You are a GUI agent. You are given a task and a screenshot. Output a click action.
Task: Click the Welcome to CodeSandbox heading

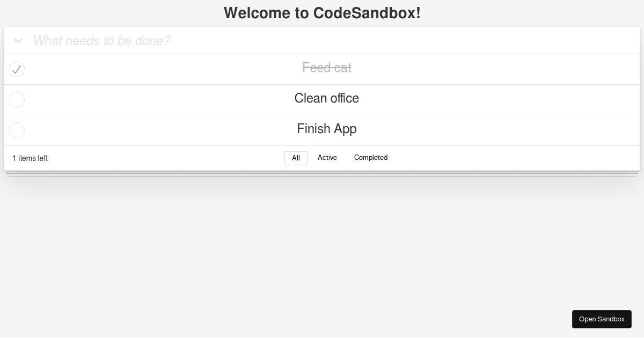click(322, 13)
